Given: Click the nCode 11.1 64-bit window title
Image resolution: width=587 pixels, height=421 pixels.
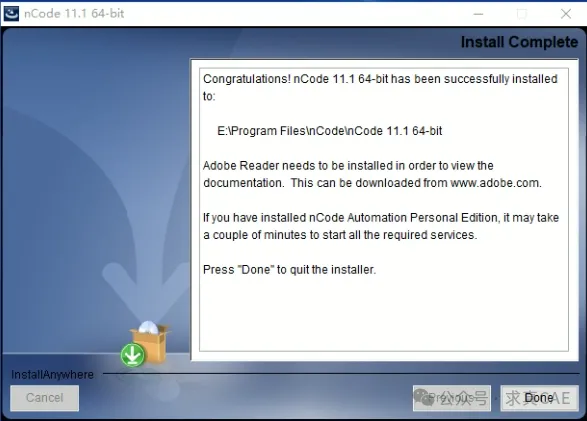Looking at the screenshot, I should coord(74,14).
